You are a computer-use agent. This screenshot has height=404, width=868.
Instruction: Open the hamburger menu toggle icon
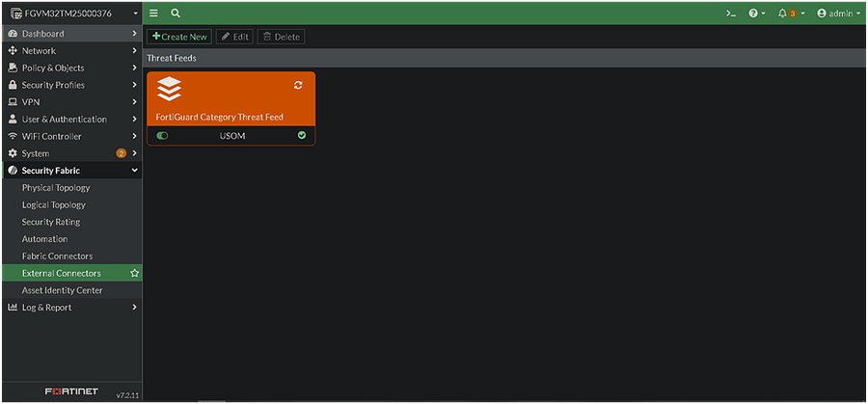tap(154, 13)
